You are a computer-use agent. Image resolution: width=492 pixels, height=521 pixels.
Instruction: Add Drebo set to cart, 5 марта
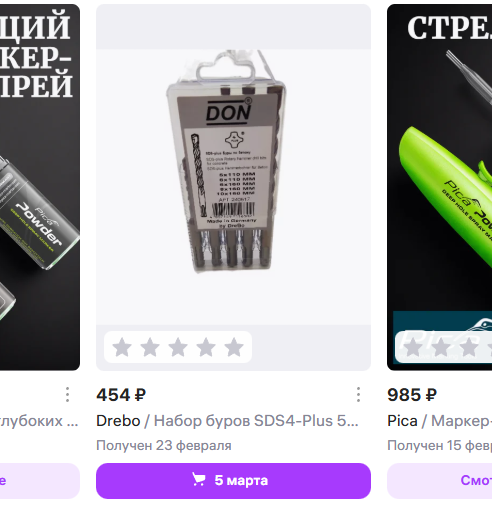233,481
